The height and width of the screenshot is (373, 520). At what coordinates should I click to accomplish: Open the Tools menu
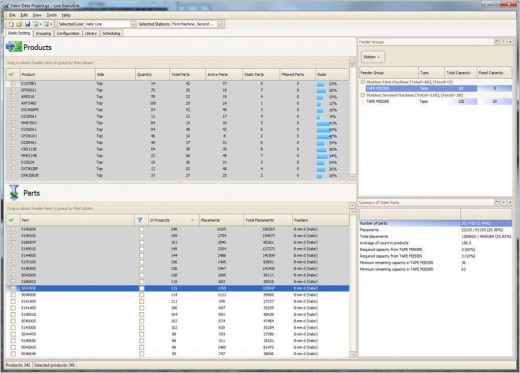[51, 15]
